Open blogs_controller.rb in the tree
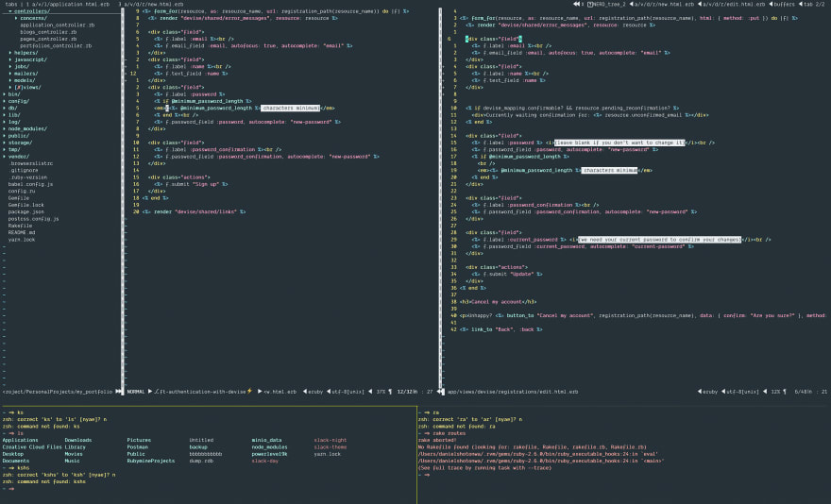The height and width of the screenshot is (504, 831). (48, 32)
